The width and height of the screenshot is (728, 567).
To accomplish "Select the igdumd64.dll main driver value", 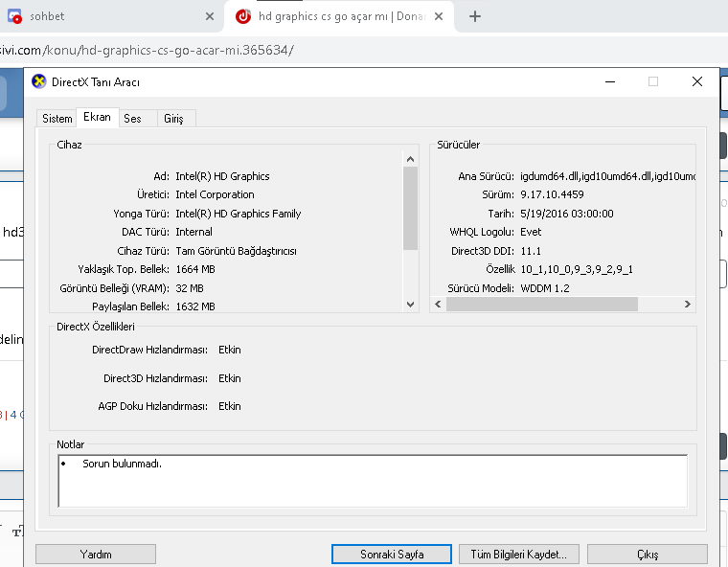I will coord(607,176).
